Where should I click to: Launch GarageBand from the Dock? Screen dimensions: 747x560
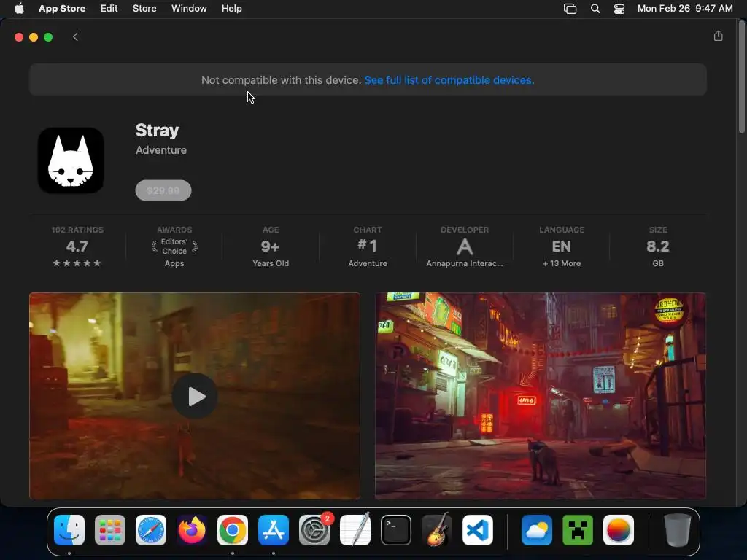pos(436,530)
